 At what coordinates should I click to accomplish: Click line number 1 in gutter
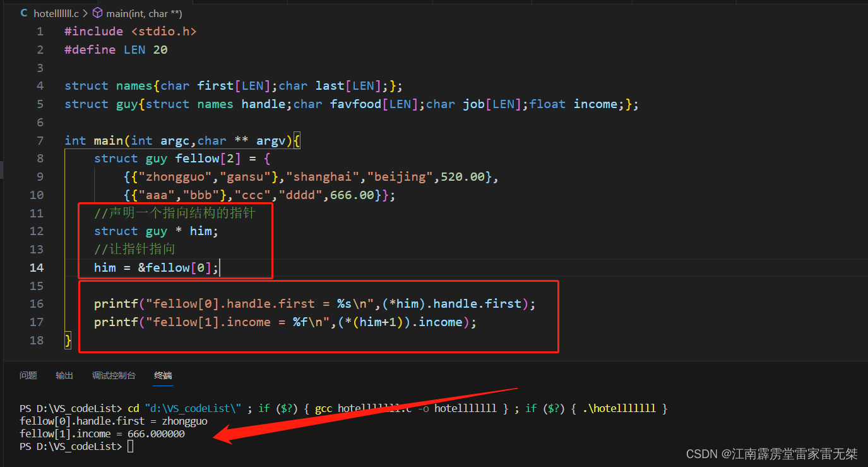(x=40, y=32)
